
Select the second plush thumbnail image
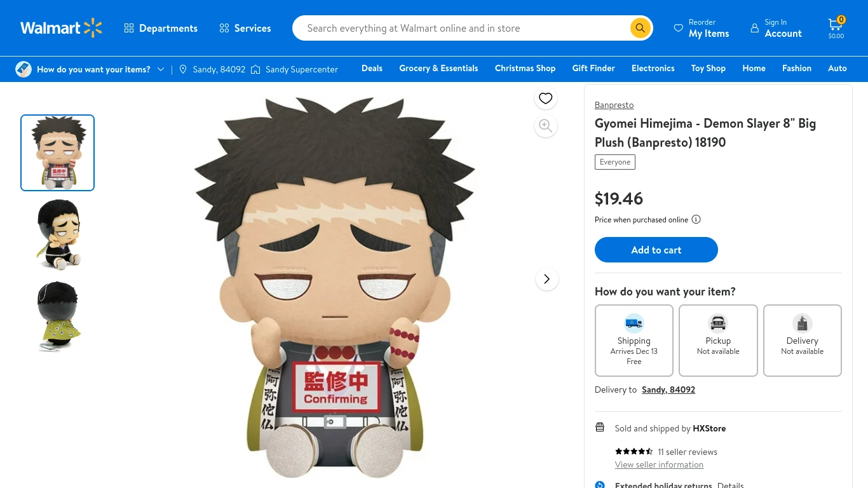(57, 234)
